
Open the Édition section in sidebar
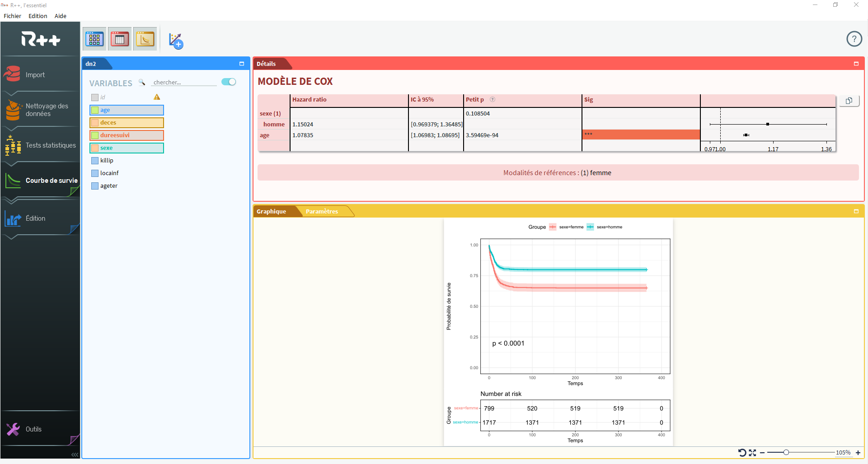[x=40, y=218]
